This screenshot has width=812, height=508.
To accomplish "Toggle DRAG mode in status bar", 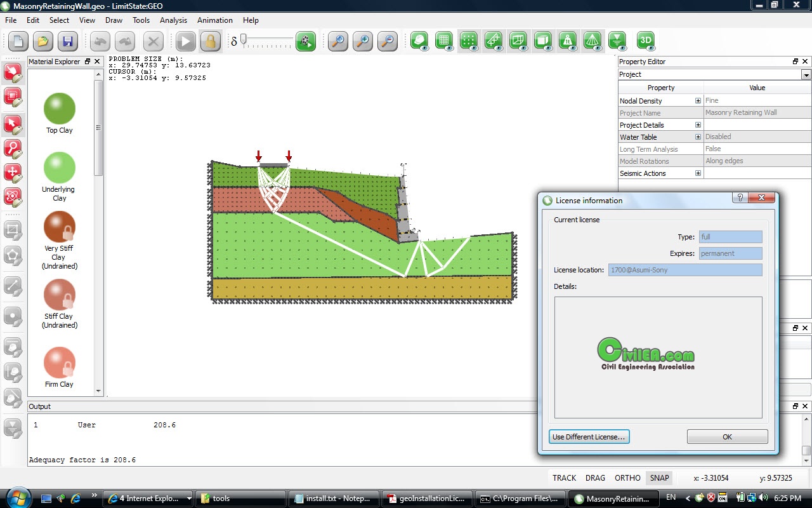I will (595, 478).
